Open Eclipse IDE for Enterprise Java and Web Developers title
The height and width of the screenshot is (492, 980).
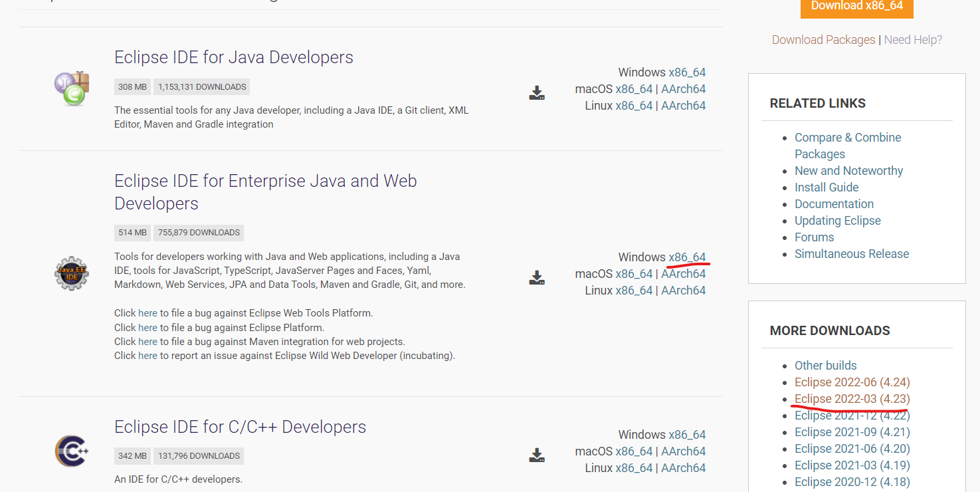pyautogui.click(x=266, y=192)
